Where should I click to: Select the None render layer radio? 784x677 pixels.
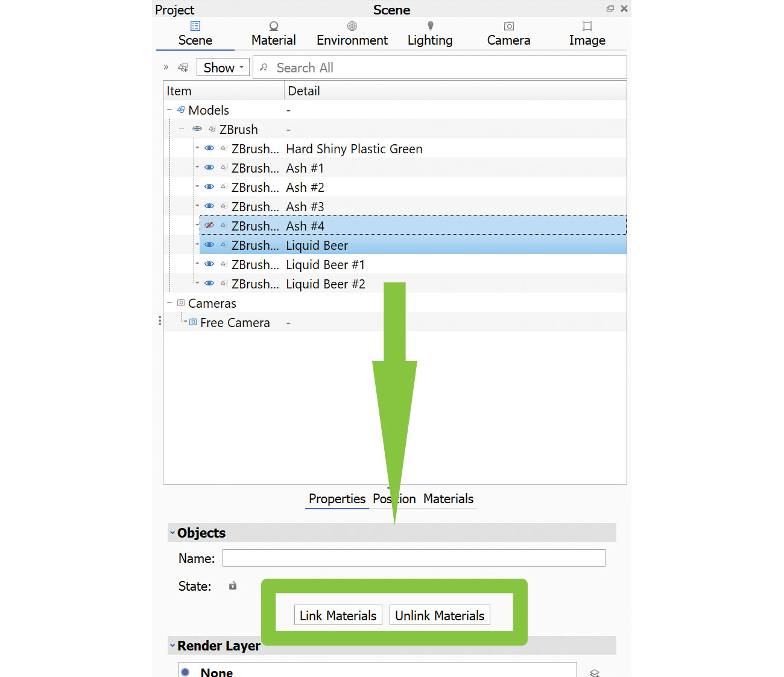(x=186, y=672)
